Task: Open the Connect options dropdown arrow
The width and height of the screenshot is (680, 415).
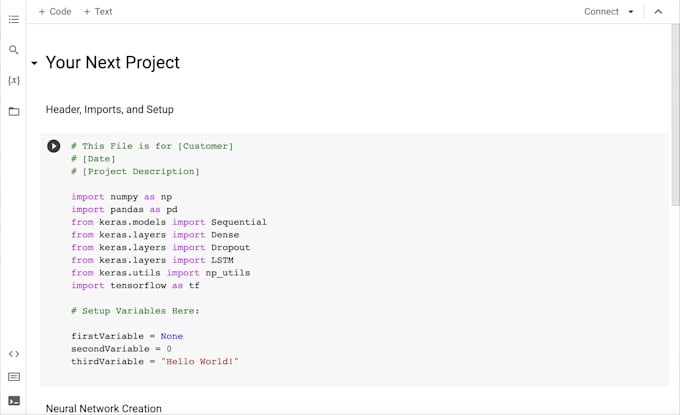Action: pyautogui.click(x=631, y=12)
